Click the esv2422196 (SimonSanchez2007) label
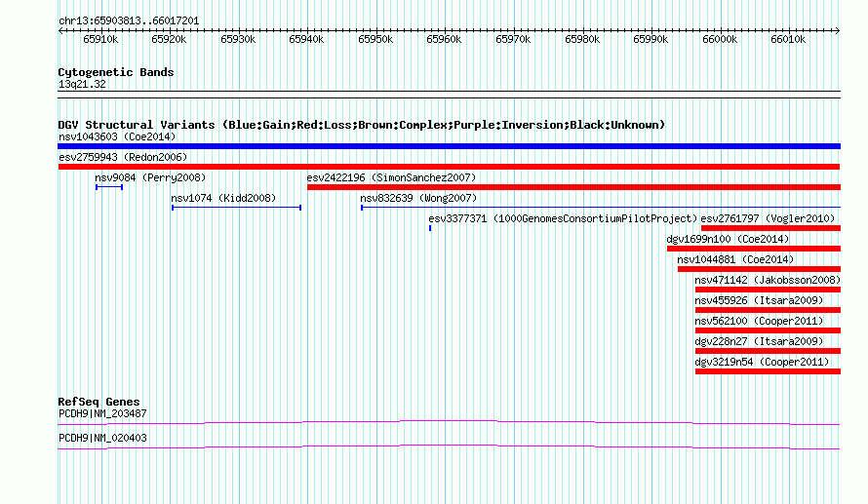The height and width of the screenshot is (504, 868). click(x=391, y=177)
